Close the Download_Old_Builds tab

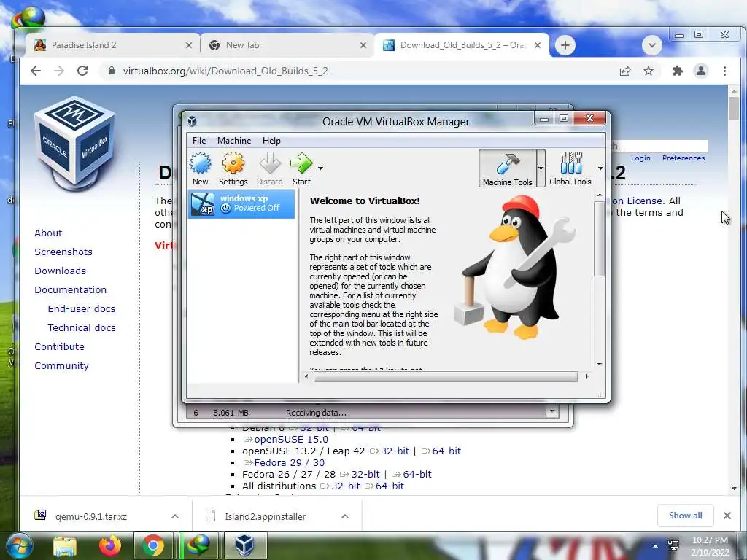pyautogui.click(x=538, y=45)
